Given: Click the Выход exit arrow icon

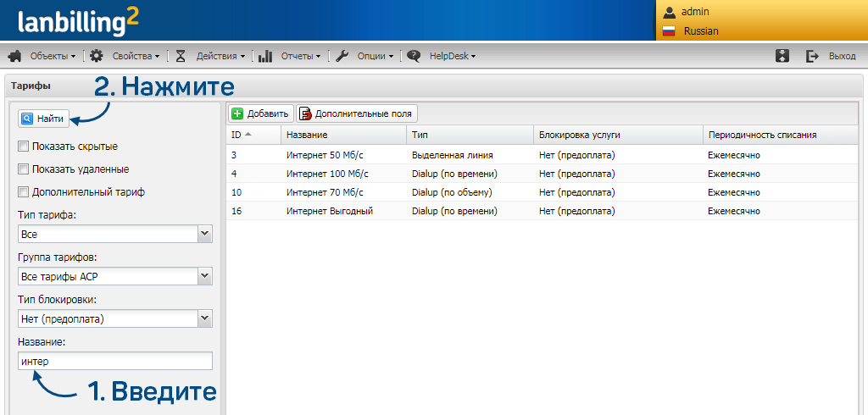Looking at the screenshot, I should (812, 56).
